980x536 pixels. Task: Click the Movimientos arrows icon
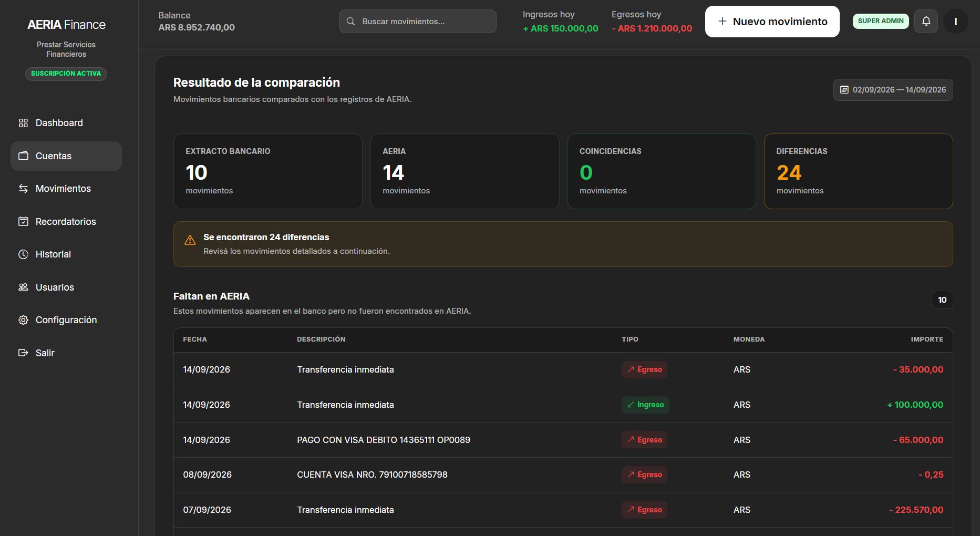(x=23, y=189)
